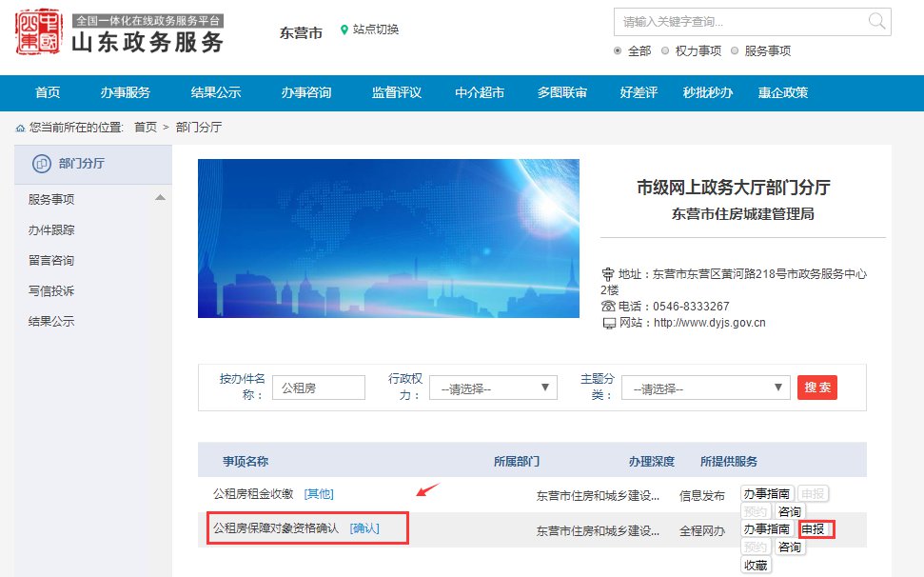Open the 主题分类 dropdown
Image resolution: width=924 pixels, height=577 pixels.
[x=705, y=388]
